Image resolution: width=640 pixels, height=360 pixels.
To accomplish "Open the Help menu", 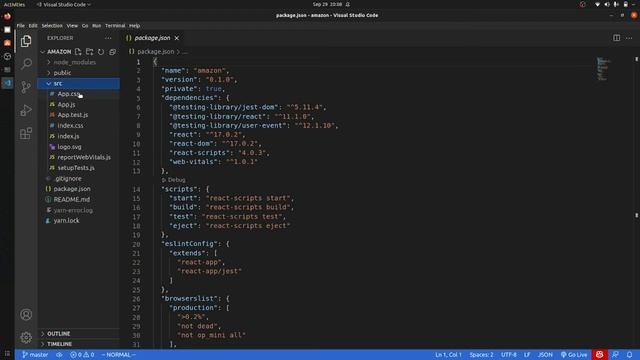I will 134,26.
